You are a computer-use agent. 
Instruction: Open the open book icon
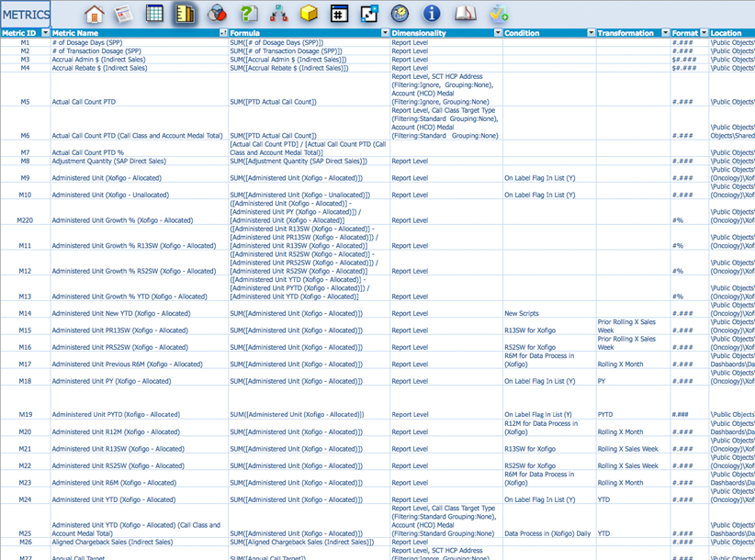click(466, 14)
